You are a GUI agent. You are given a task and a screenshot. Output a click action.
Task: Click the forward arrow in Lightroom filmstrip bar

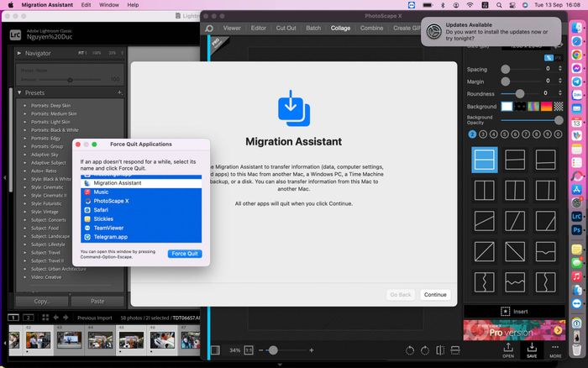point(66,318)
